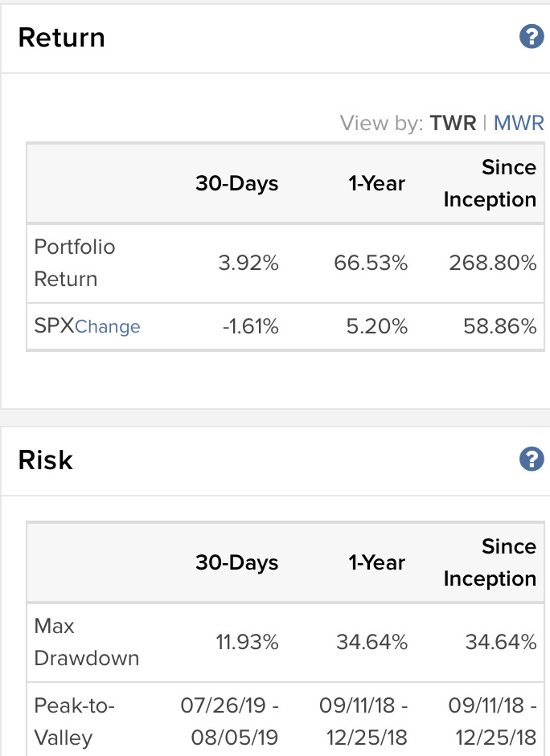Click the Return table 30-Days header
This screenshot has height=756, width=550.
237,183
